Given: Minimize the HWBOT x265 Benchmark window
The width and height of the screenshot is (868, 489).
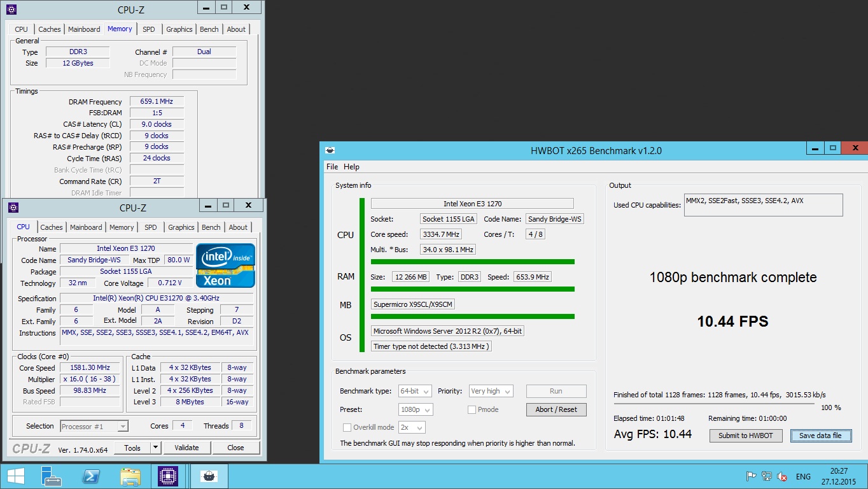Looking at the screenshot, I should 815,148.
